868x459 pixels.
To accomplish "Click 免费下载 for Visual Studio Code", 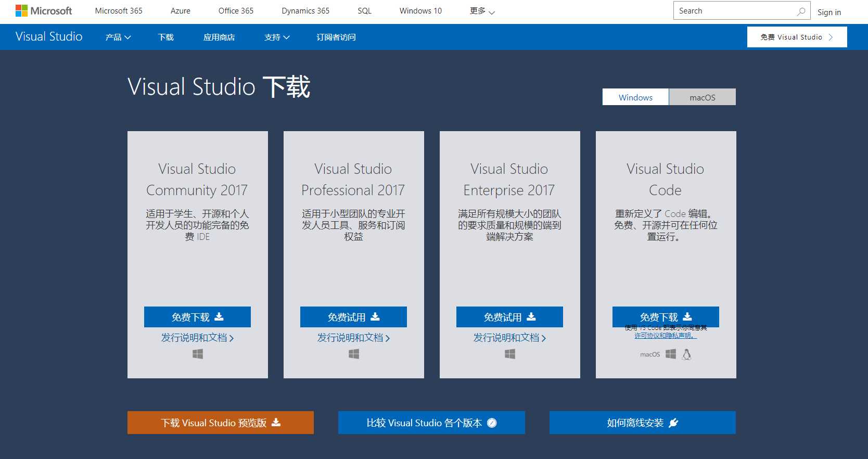I will click(666, 316).
